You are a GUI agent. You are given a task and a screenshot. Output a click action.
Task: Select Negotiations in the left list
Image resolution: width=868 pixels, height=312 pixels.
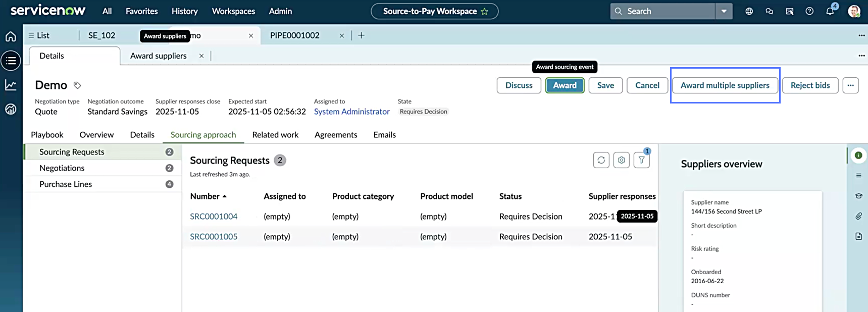click(x=104, y=168)
